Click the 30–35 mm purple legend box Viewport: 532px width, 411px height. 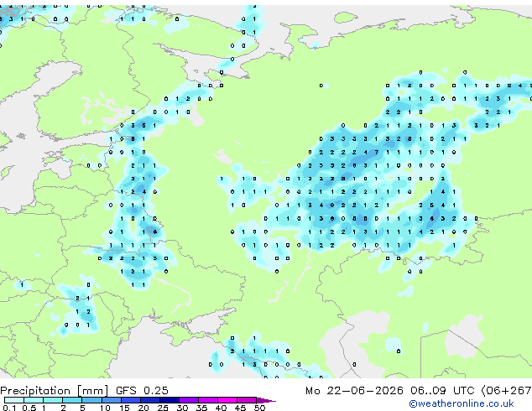pyautogui.click(x=189, y=400)
